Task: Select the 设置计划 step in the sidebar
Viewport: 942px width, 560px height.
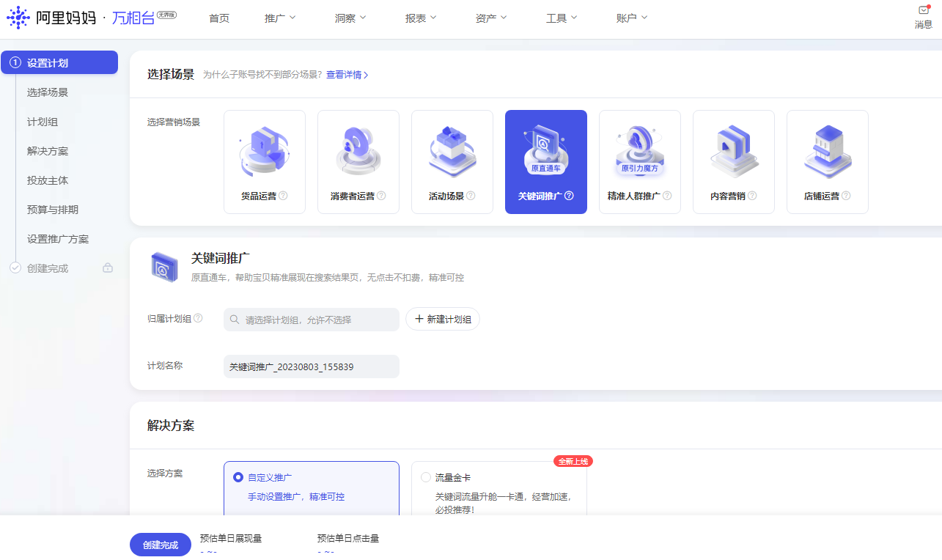Action: [x=59, y=62]
